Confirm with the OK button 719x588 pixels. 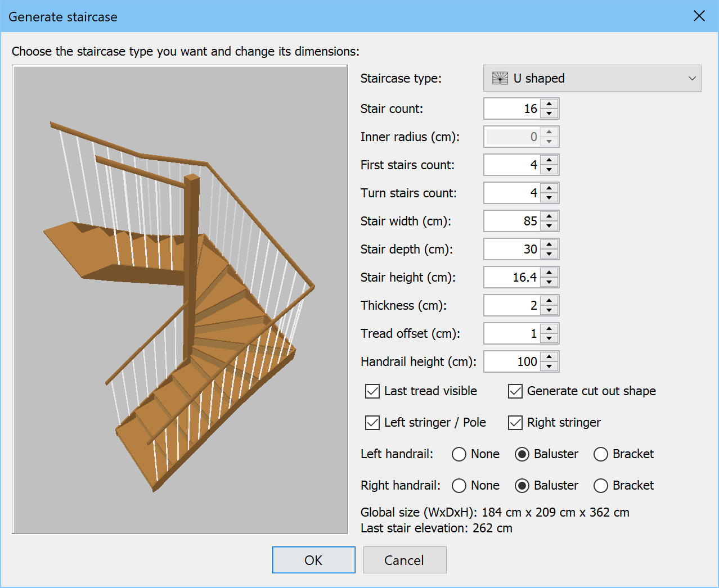[x=314, y=560]
